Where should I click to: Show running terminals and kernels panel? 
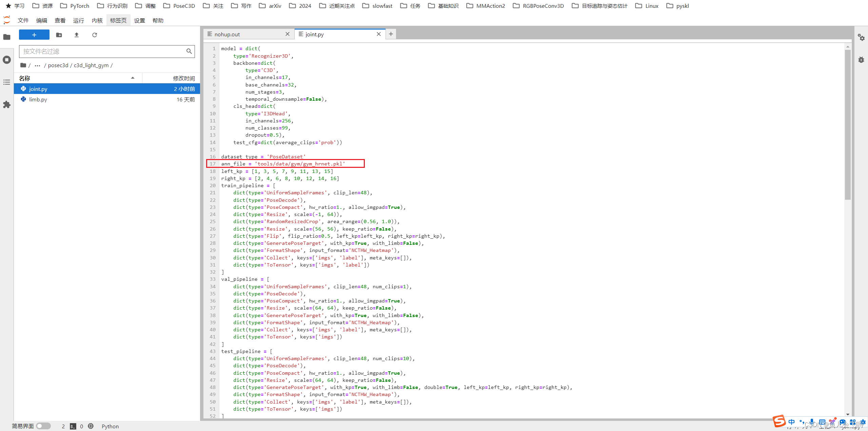tap(7, 60)
